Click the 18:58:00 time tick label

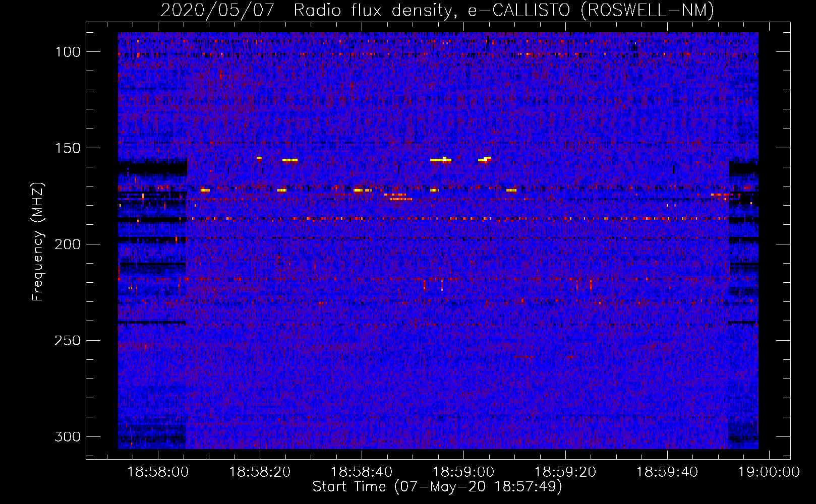point(158,472)
